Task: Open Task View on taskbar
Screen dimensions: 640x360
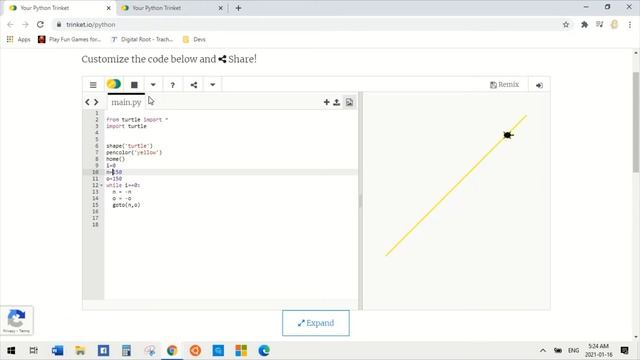Action: (x=33, y=351)
